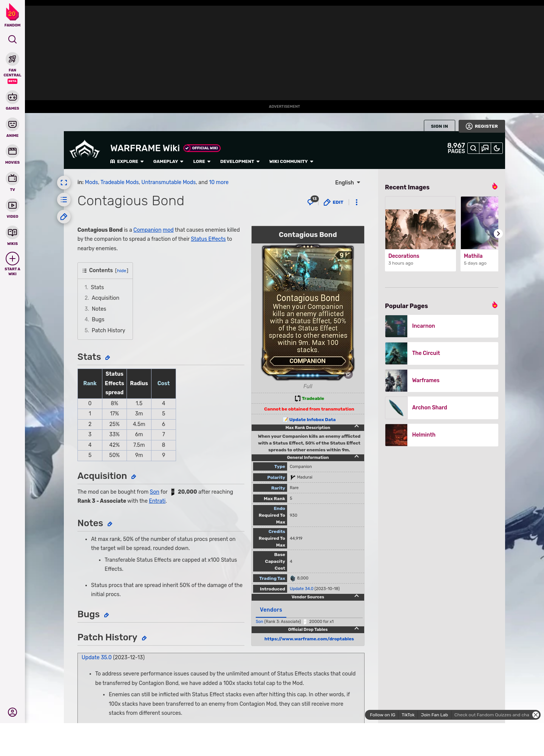Open the sidebar search magnifier
Image resolution: width=544 pixels, height=756 pixels.
tap(12, 39)
